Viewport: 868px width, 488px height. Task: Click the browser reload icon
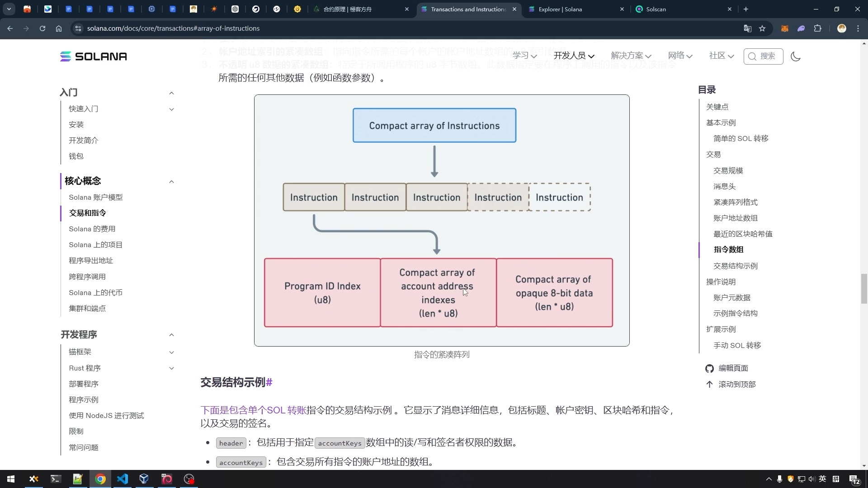click(x=42, y=28)
